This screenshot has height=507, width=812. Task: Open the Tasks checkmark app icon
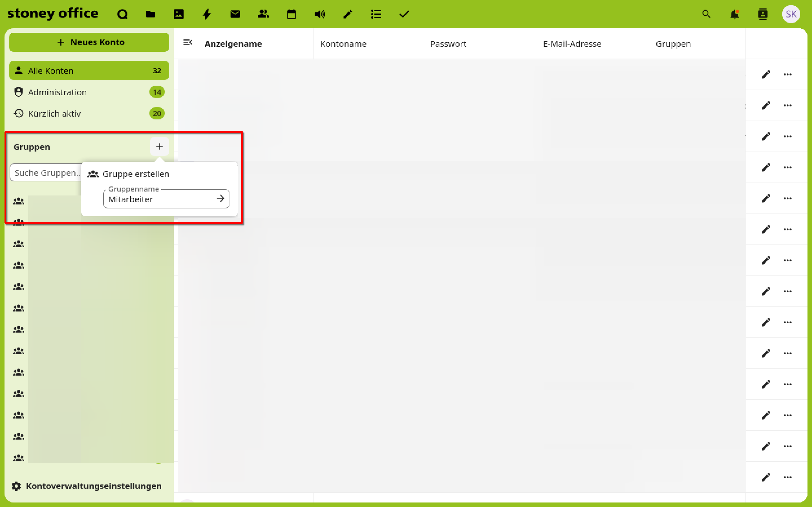404,14
